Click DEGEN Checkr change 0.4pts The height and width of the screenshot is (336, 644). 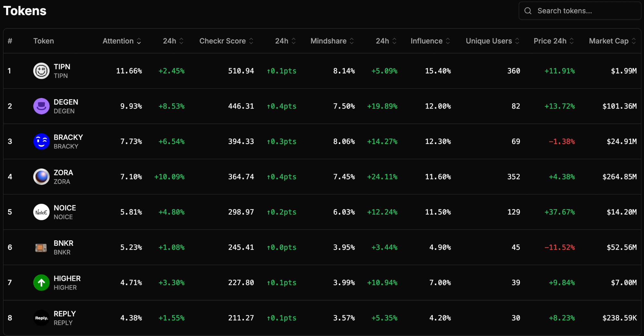pyautogui.click(x=281, y=106)
